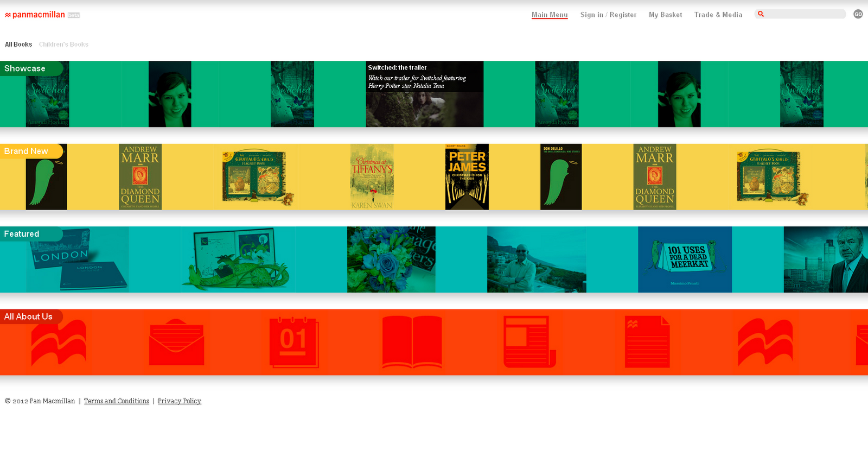Open the London books featured image
This screenshot has width=868, height=456.
(78, 259)
